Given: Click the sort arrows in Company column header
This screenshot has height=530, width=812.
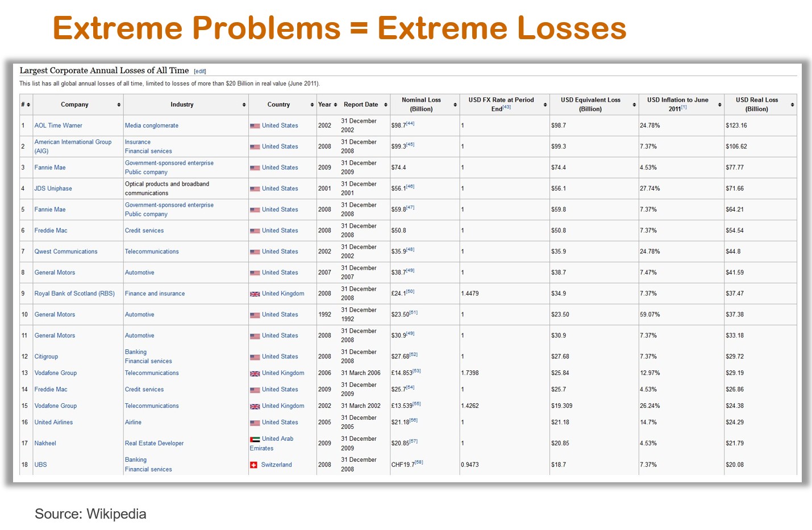Looking at the screenshot, I should [119, 105].
